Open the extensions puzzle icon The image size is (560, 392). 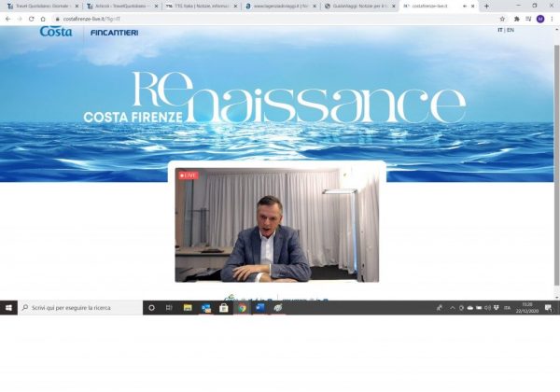click(516, 19)
